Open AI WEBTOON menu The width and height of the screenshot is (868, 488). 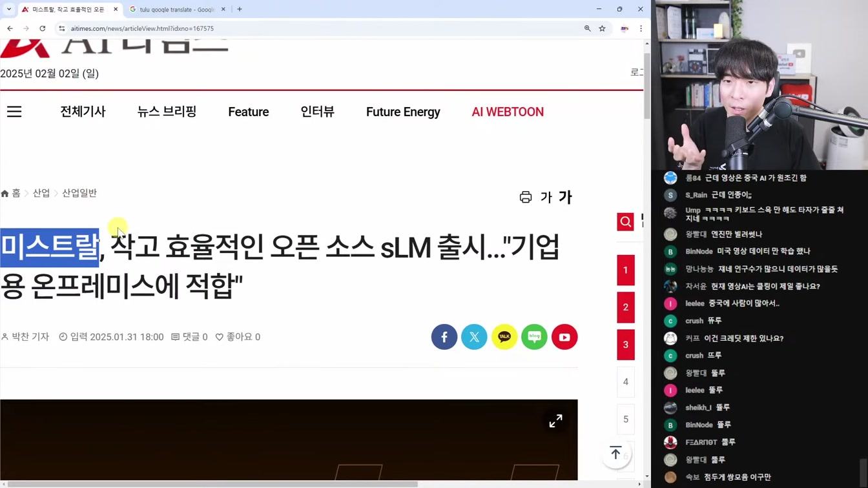[x=508, y=112]
